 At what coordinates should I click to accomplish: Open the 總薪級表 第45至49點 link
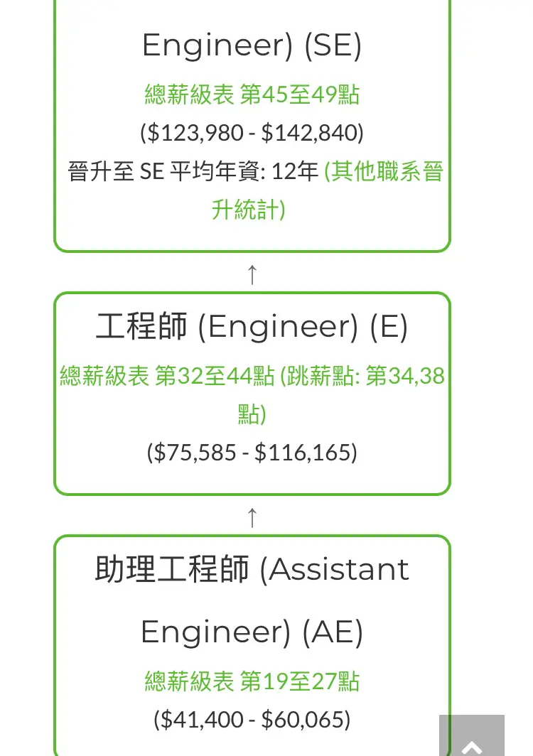point(252,94)
